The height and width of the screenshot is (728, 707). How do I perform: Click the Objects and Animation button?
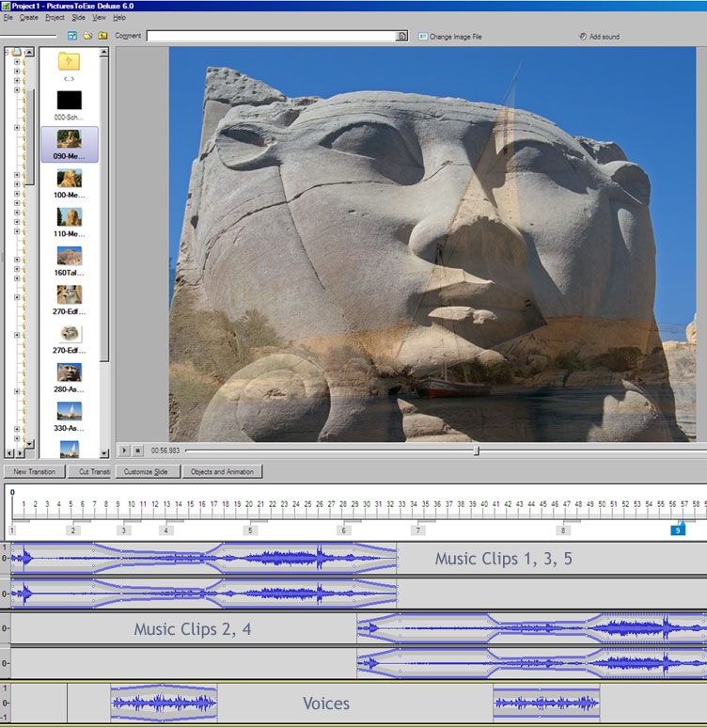tap(221, 471)
